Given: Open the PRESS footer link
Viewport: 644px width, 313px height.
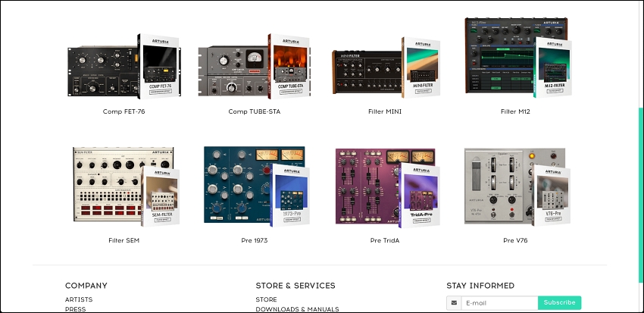Looking at the screenshot, I should (x=76, y=309).
